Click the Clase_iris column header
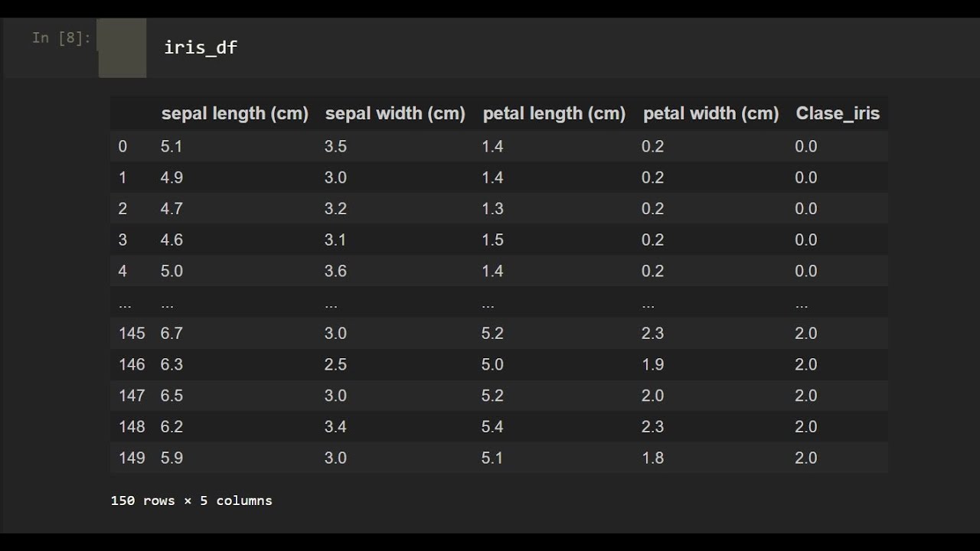Image resolution: width=980 pixels, height=551 pixels. tap(838, 114)
